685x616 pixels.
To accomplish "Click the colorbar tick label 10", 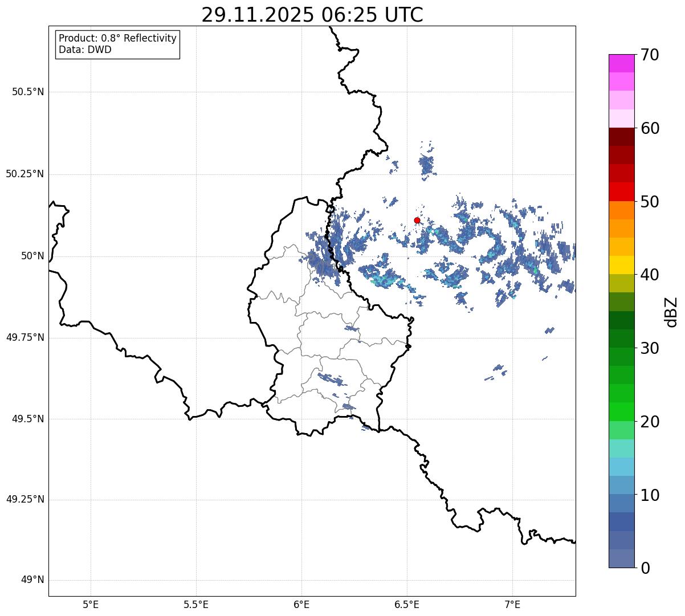I will 650,495.
